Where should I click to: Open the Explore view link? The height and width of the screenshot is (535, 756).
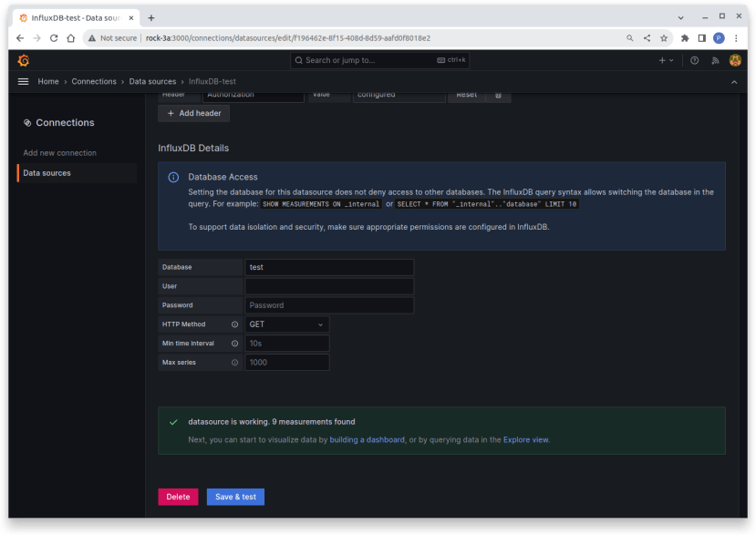point(525,440)
